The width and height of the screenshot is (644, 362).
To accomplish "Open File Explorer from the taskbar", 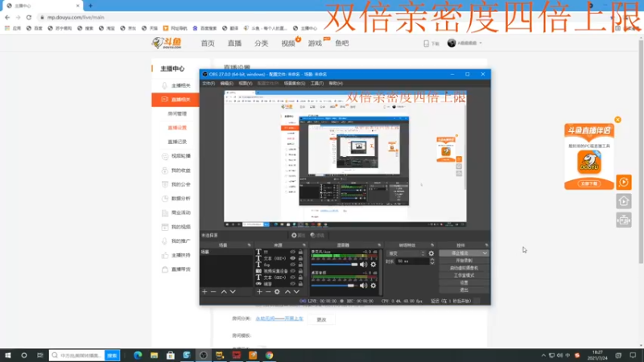I will 154,355.
